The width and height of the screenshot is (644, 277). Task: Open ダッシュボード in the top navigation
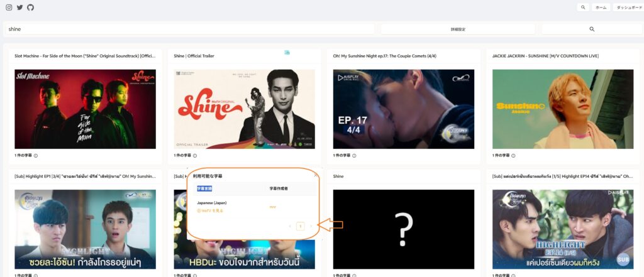click(x=629, y=8)
